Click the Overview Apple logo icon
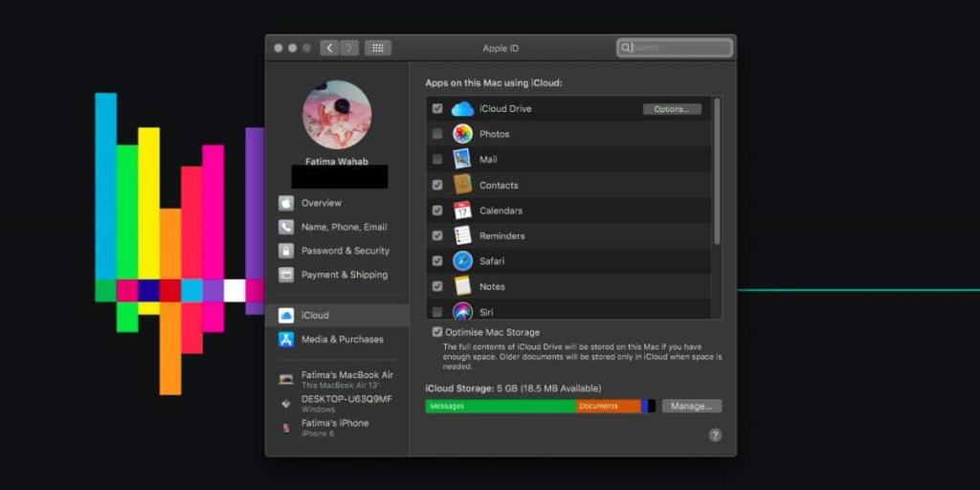This screenshot has height=490, width=980. [286, 203]
